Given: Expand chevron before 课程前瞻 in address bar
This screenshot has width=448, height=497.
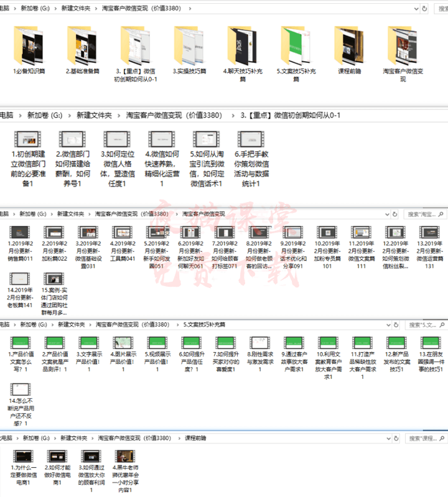Looking at the screenshot, I should click(x=179, y=438).
